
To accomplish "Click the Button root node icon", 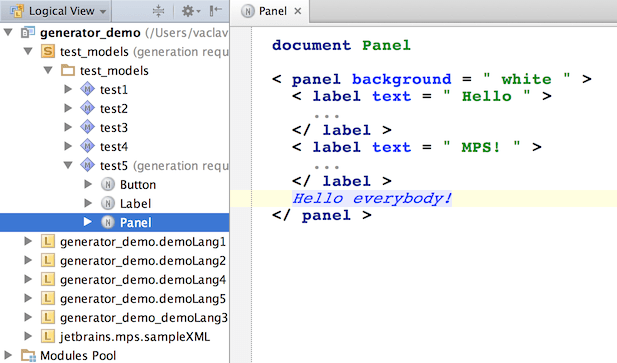I will 107,184.
